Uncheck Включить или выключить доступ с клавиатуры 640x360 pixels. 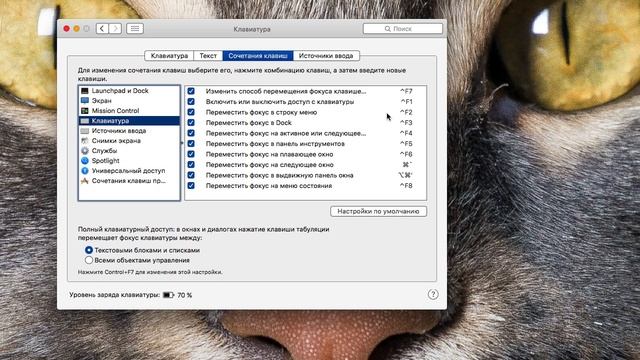pos(191,102)
